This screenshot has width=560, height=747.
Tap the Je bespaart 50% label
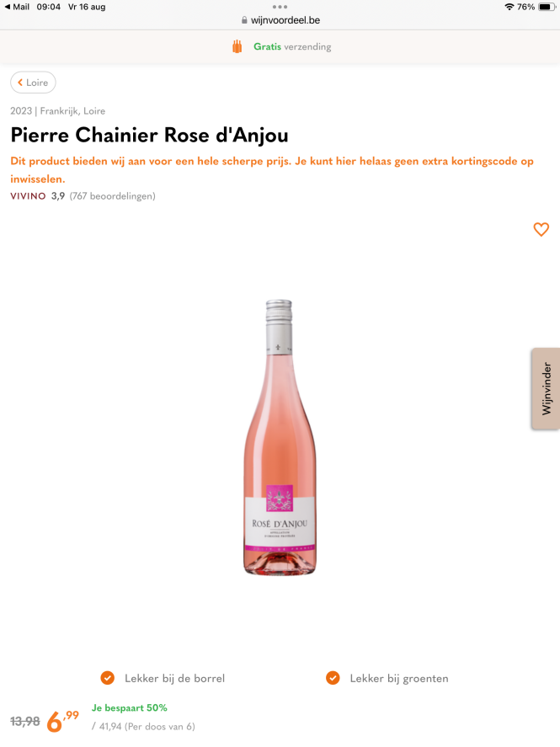point(130,707)
